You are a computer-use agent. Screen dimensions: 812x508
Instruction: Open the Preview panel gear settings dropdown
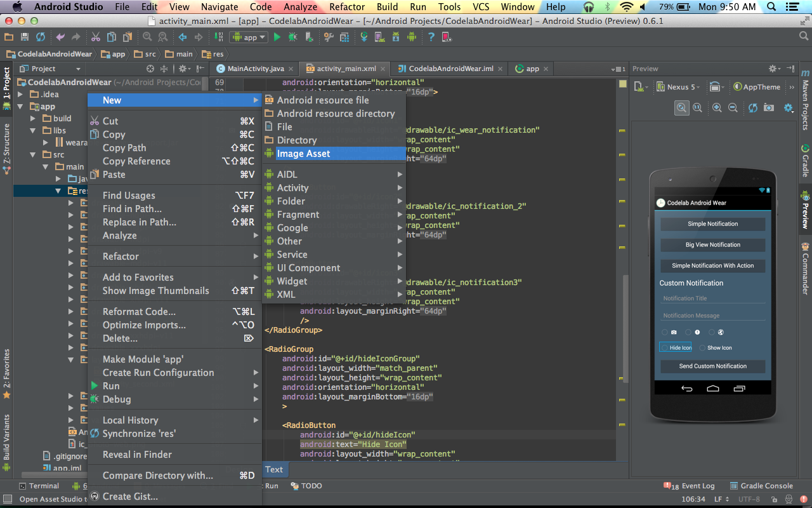775,69
